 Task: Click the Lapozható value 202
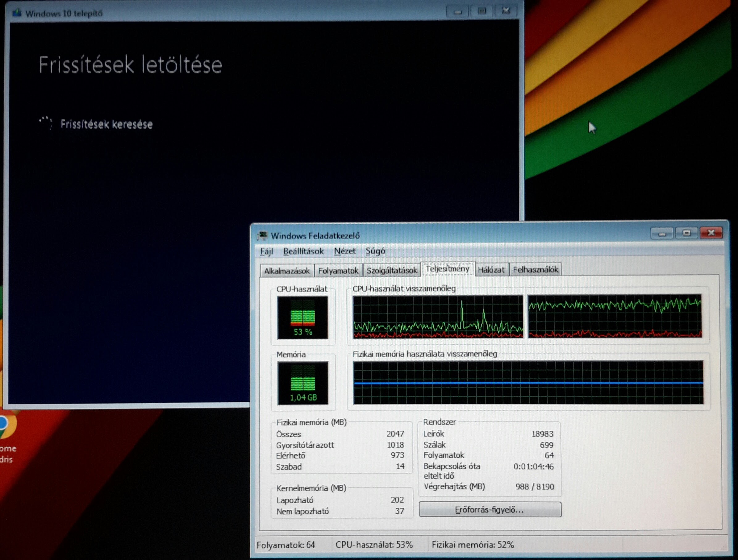397,500
